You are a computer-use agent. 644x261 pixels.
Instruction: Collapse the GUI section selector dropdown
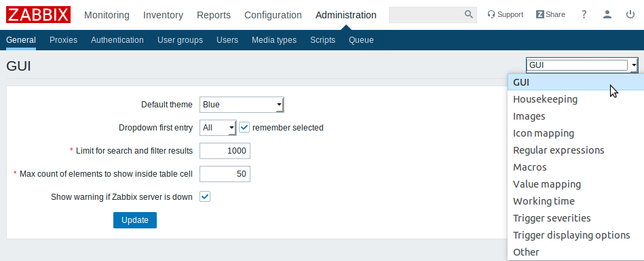582,65
